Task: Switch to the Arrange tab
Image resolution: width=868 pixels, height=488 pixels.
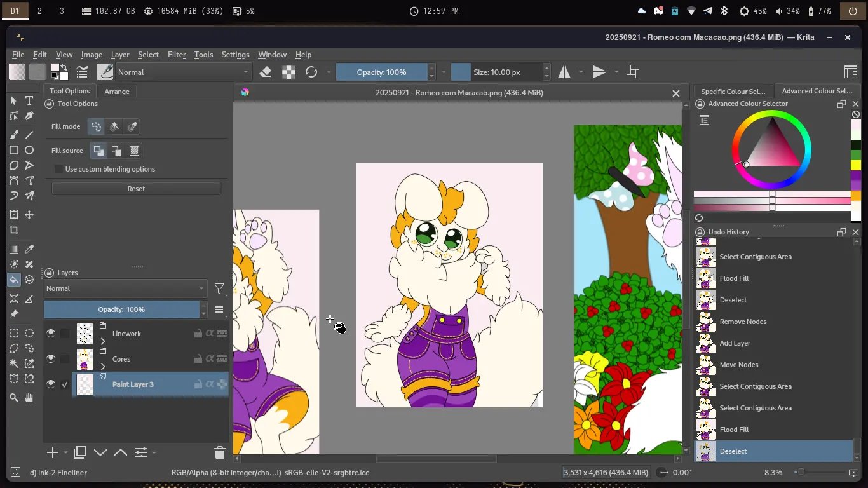Action: tap(117, 91)
